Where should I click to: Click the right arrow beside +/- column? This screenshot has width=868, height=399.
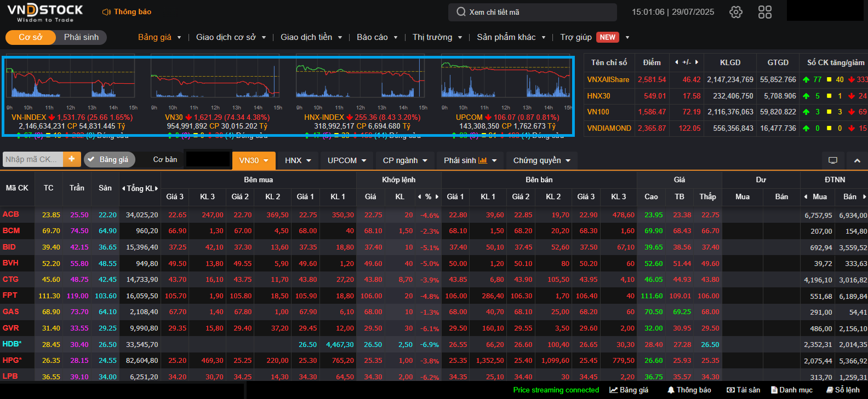tap(696, 62)
